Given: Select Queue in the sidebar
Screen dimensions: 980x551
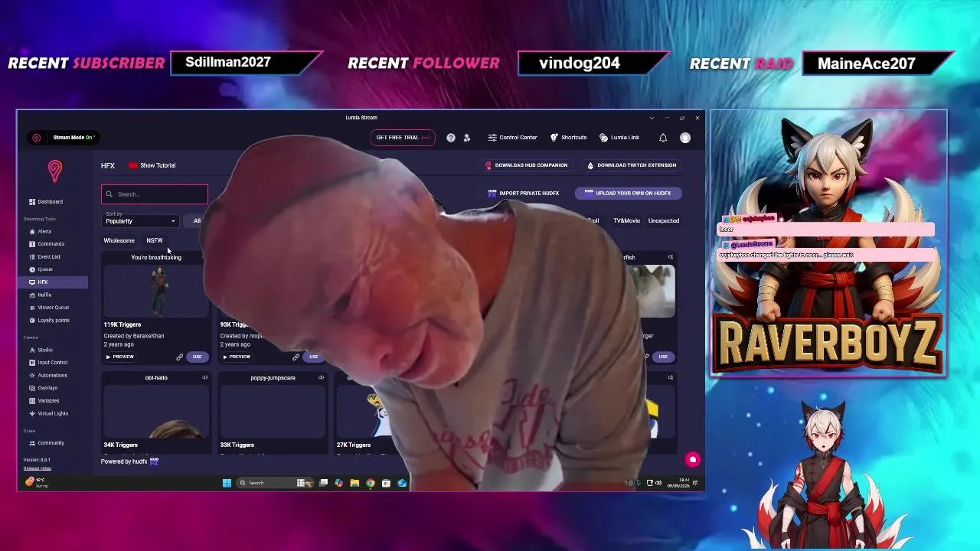Looking at the screenshot, I should tap(41, 269).
